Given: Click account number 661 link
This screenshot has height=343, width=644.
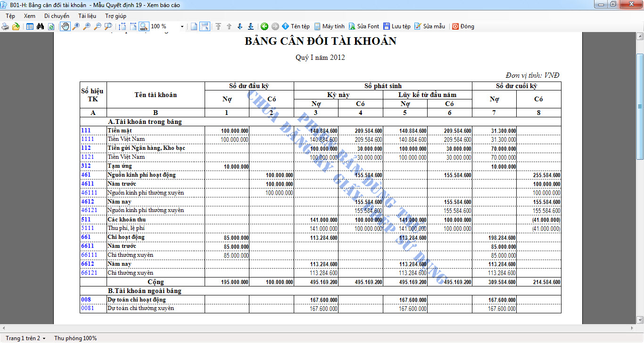Looking at the screenshot, I should (x=86, y=237).
